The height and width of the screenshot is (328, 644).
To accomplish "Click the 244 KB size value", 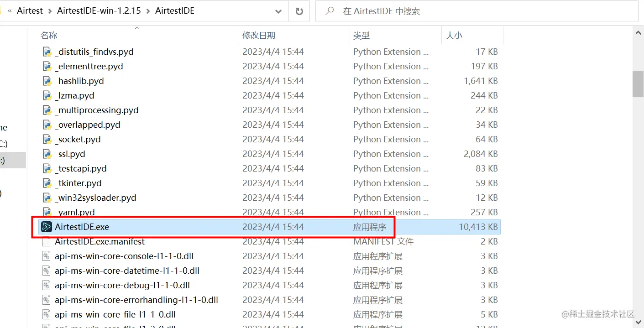I will (484, 95).
